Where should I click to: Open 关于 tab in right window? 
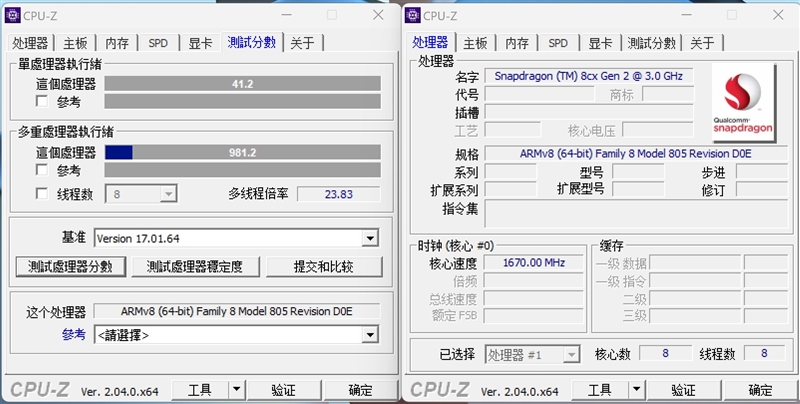coord(703,43)
